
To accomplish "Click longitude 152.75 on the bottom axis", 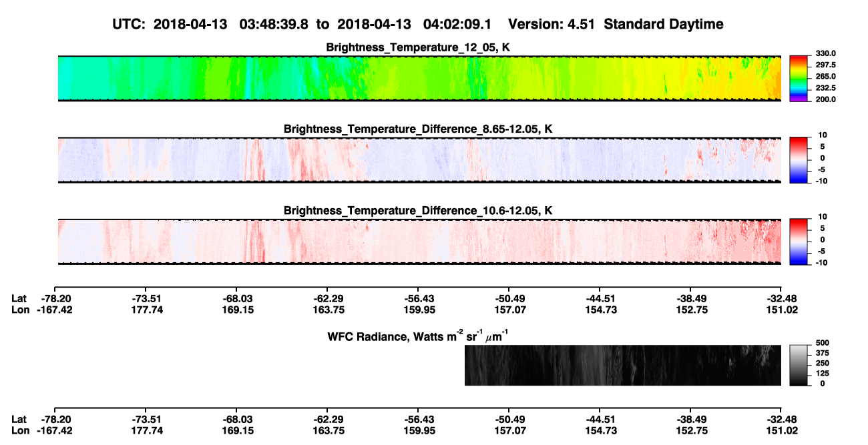I will [690, 430].
